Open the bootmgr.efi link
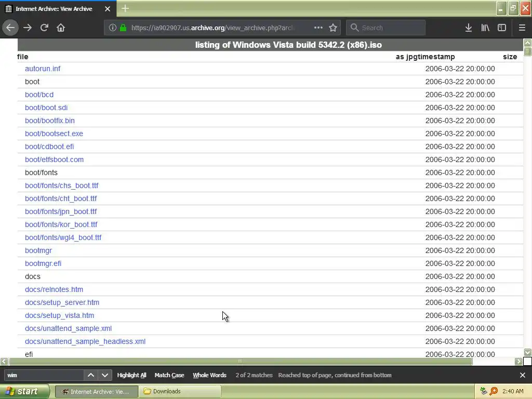532x399 pixels. (43, 263)
